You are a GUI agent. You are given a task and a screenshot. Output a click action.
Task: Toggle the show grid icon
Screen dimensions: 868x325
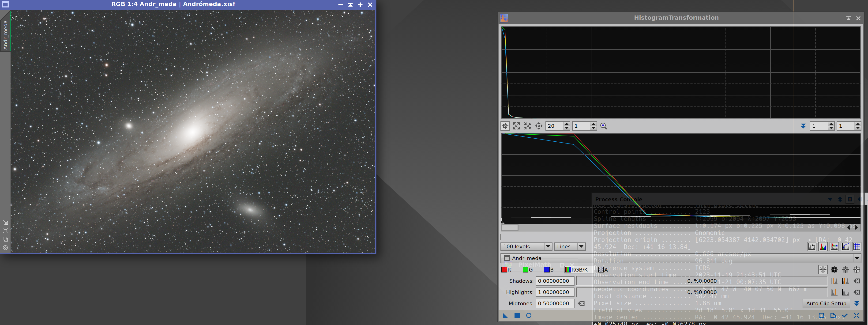click(856, 247)
